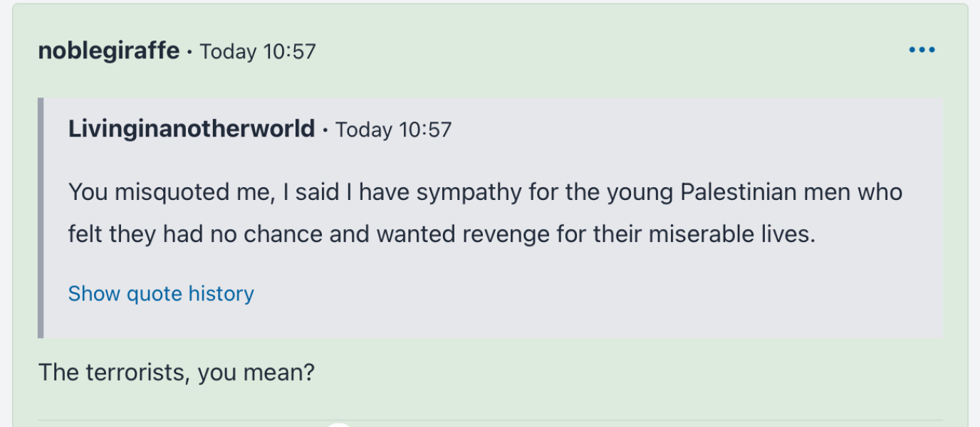Open the timestamp beside Livinginanotherworld
The height and width of the screenshot is (427, 980).
coord(394,130)
